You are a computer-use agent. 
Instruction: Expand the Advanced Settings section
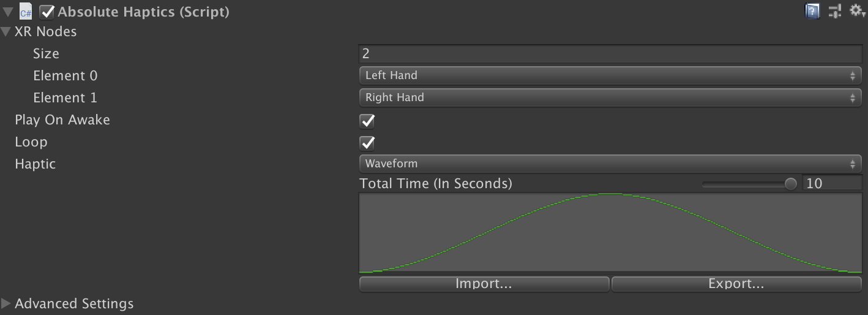[6, 303]
